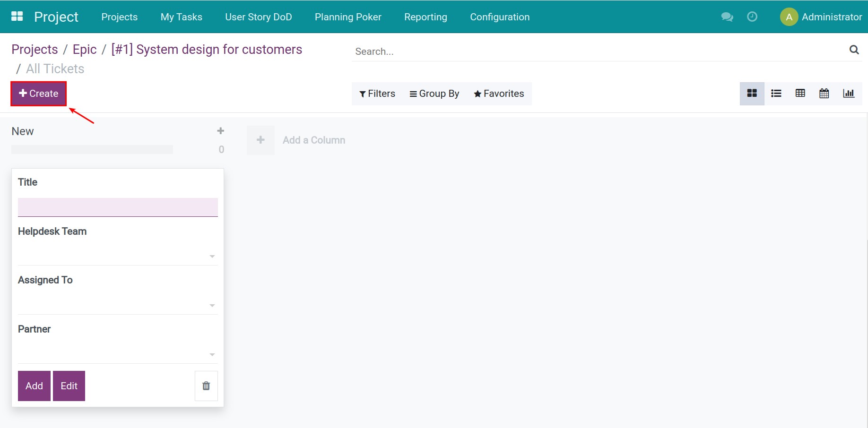Open the Filters menu
The image size is (868, 428).
pos(377,93)
